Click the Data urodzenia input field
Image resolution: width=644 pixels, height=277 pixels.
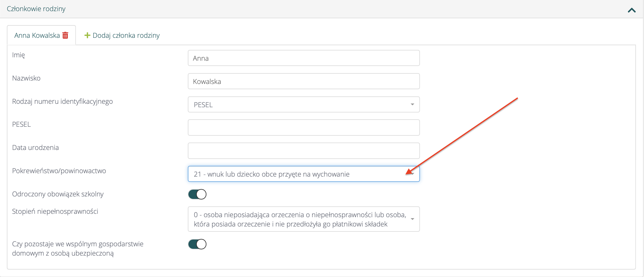304,151
